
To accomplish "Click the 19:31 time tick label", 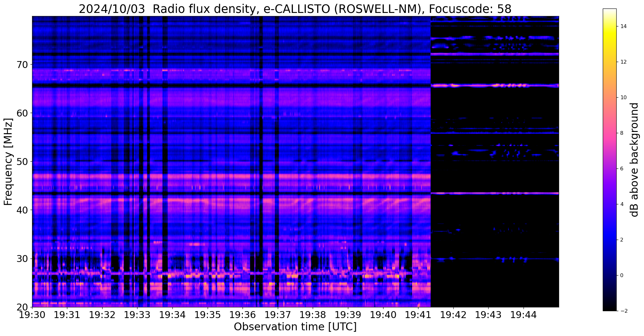I will (67, 314).
